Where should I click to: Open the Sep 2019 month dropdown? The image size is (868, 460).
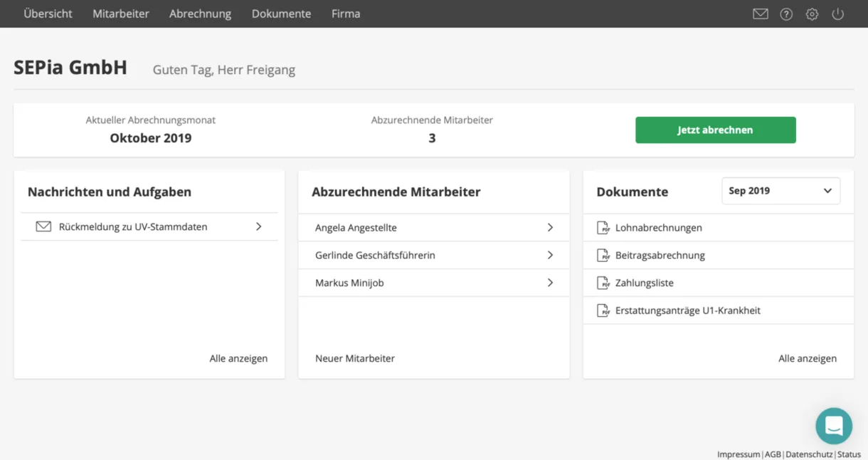(780, 191)
